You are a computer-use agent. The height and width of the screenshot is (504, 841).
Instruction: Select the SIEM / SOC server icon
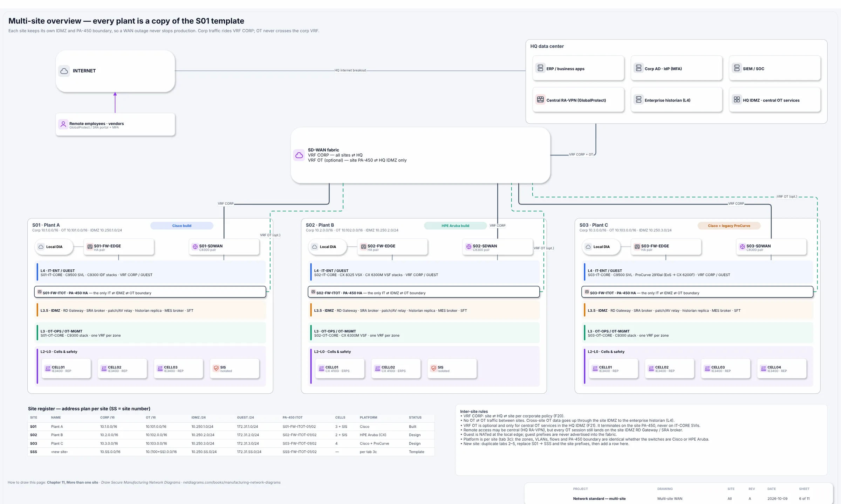737,68
